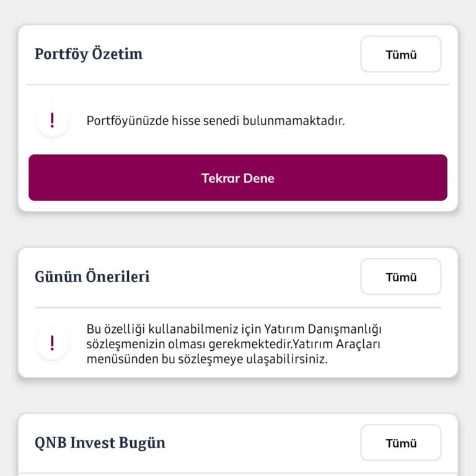Screen dimensions: 476x476
Task: Click the QNB Invest Bugün heading
Action: 100,443
